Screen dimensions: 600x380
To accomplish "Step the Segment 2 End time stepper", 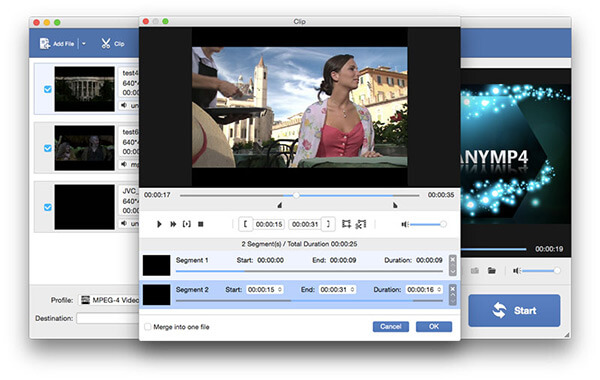I will (352, 289).
